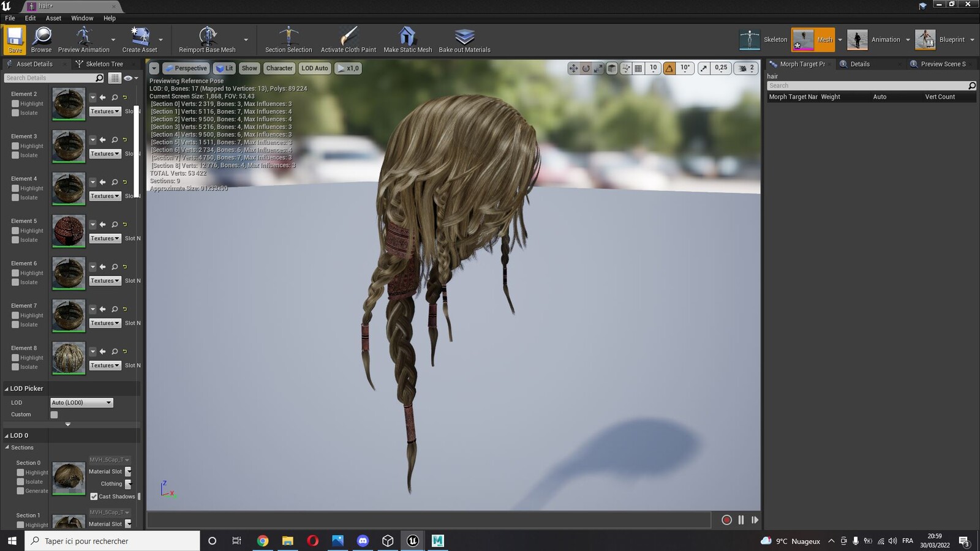Open Browse in content browser icon
This screenshot has width=980, height=551.
click(x=42, y=37)
